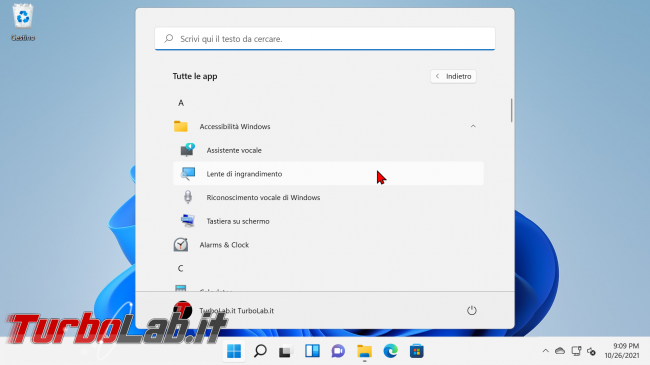Open Teams Chat on taskbar

point(338,351)
